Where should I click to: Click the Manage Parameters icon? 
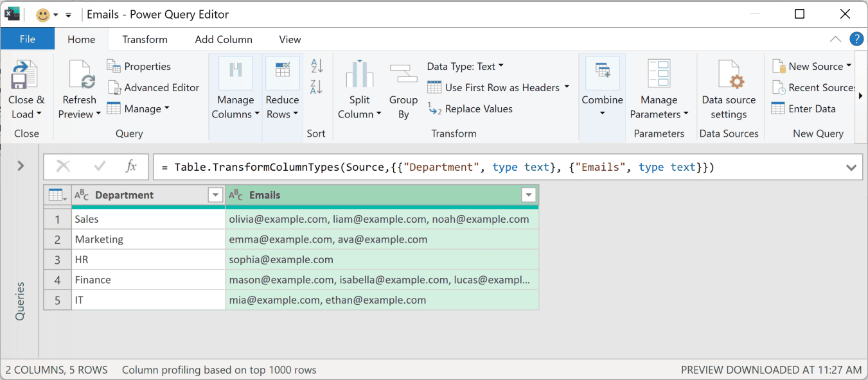(659, 74)
